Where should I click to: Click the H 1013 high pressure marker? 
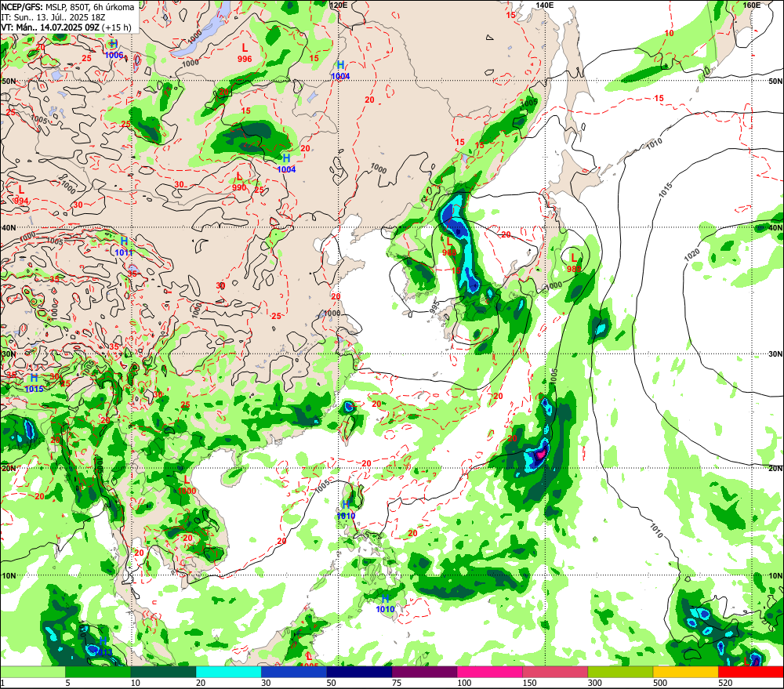coord(102,647)
